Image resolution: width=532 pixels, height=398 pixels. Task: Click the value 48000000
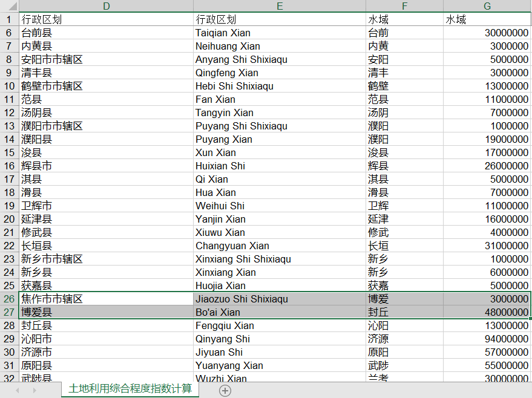click(x=487, y=312)
